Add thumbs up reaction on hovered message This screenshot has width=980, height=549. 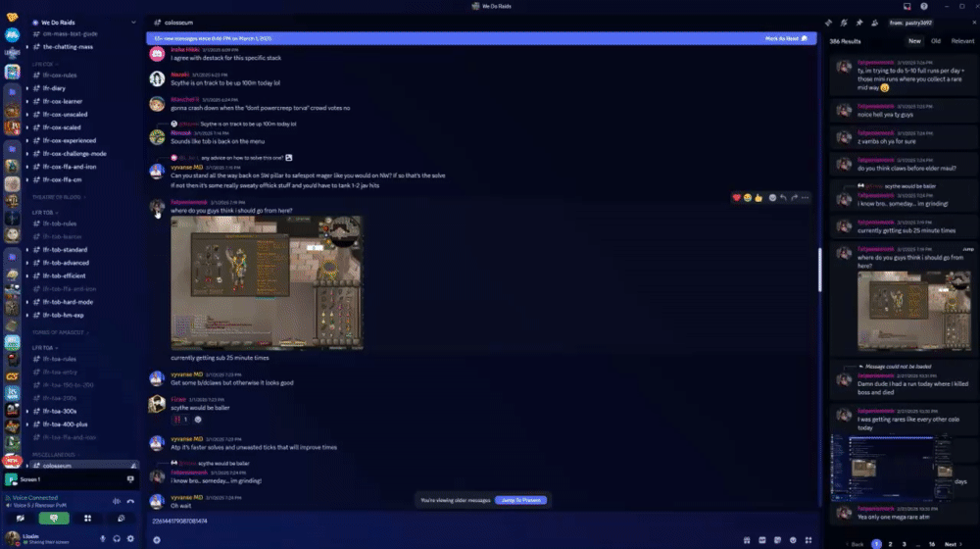(x=759, y=198)
